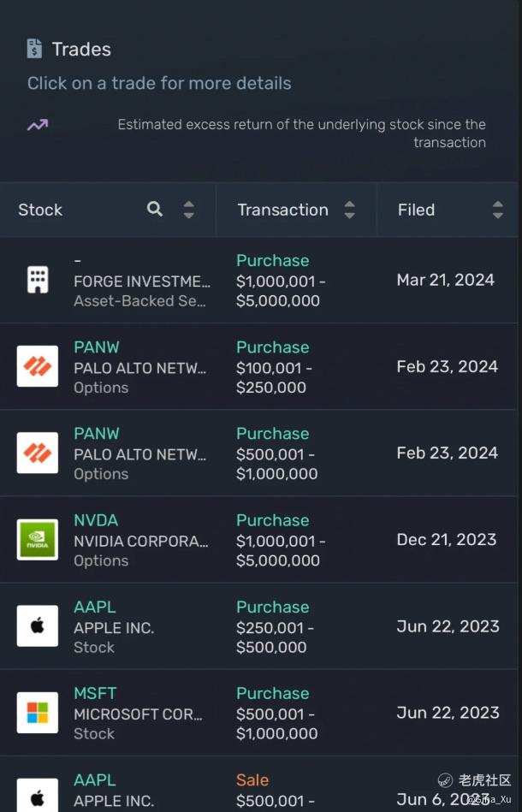522x812 pixels.
Task: Open the MSFT ticker link
Action: point(95,693)
